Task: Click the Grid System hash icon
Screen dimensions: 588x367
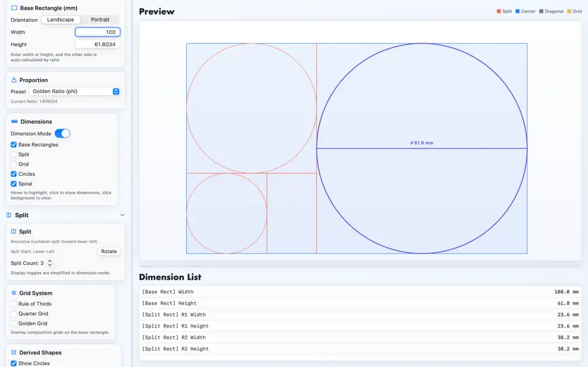Action: (14, 293)
